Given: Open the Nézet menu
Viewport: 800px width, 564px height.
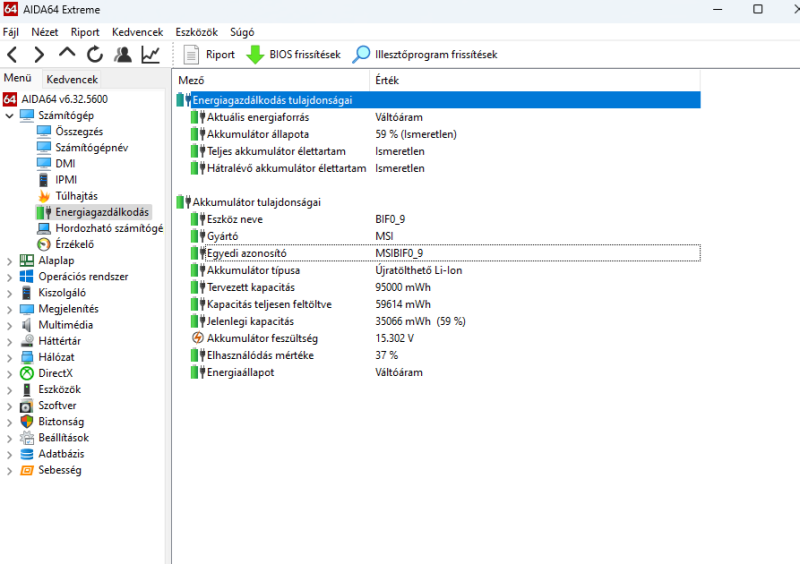Looking at the screenshot, I should [x=44, y=32].
